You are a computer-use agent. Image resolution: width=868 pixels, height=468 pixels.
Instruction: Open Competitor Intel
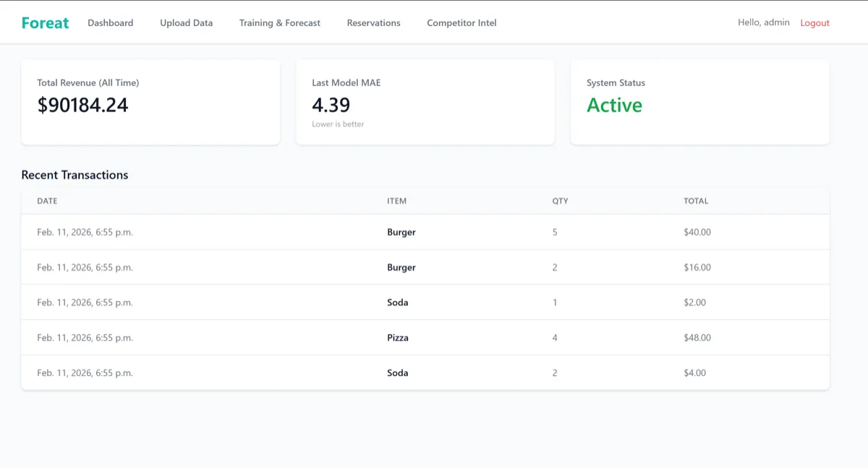[x=461, y=22]
